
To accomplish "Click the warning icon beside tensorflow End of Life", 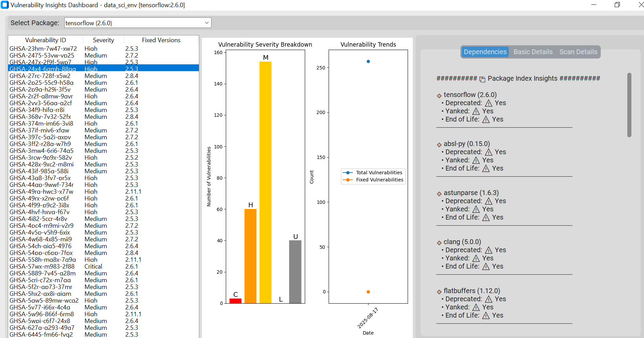I will pyautogui.click(x=486, y=119).
